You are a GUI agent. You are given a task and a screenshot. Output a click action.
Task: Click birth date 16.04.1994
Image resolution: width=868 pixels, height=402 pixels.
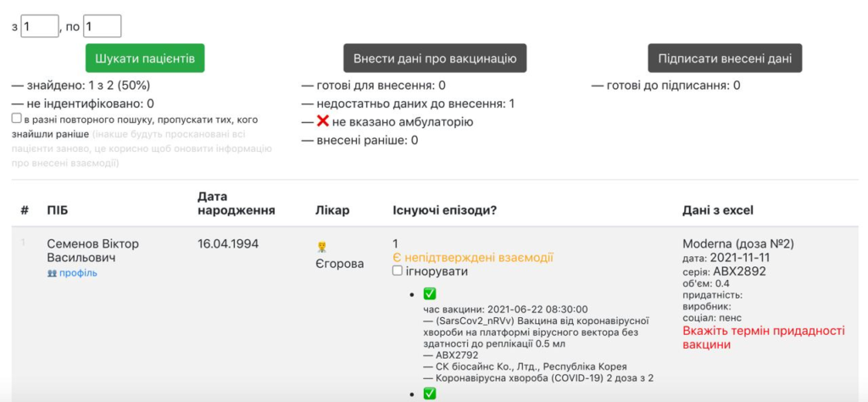pyautogui.click(x=228, y=244)
